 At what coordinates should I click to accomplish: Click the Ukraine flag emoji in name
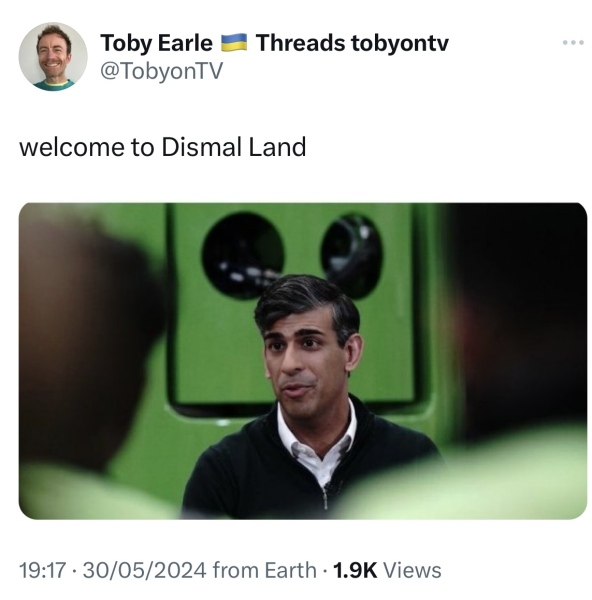pyautogui.click(x=234, y=42)
